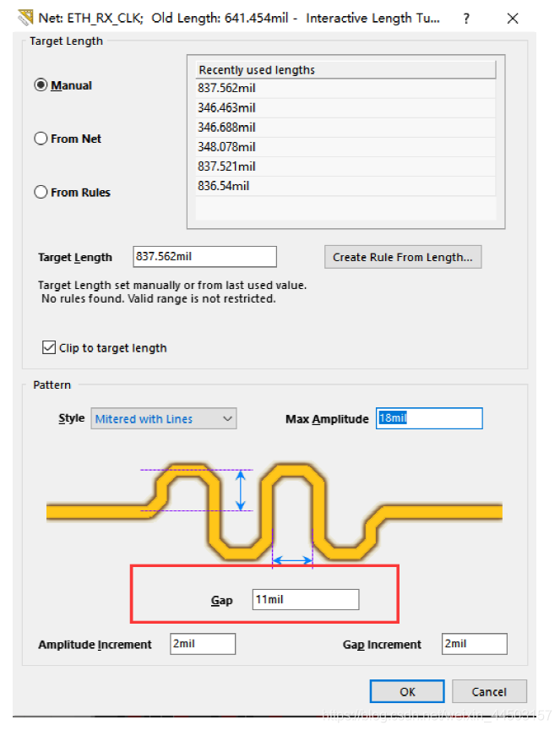Click the Target Length input field
Image resolution: width=560 pixels, height=731 pixels.
click(x=204, y=256)
